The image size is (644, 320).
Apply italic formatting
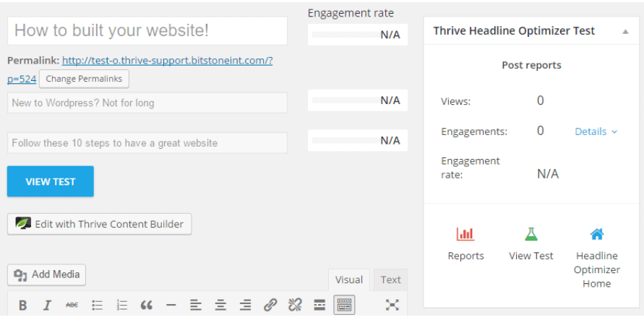click(47, 306)
